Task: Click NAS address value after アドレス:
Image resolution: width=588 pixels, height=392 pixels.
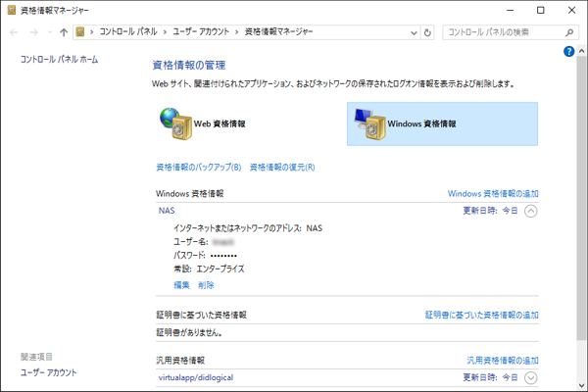Action: tap(315, 228)
